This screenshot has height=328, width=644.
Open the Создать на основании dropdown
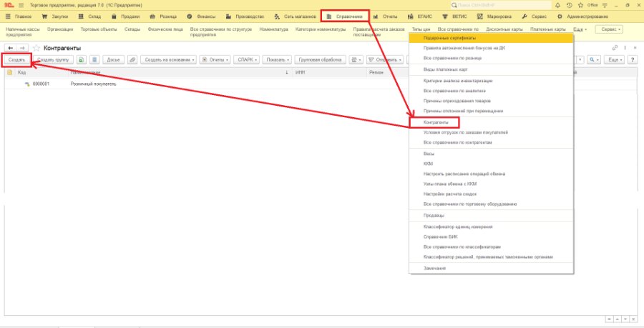pos(168,60)
